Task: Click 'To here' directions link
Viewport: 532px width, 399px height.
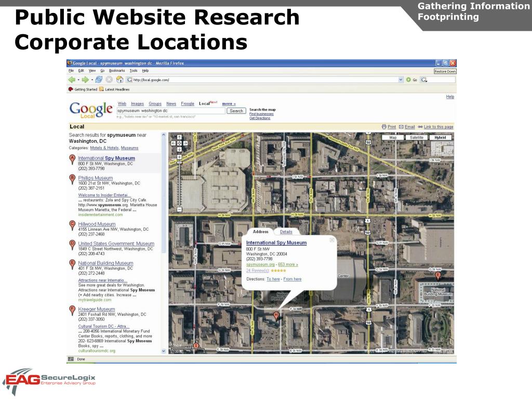Action: (x=273, y=279)
